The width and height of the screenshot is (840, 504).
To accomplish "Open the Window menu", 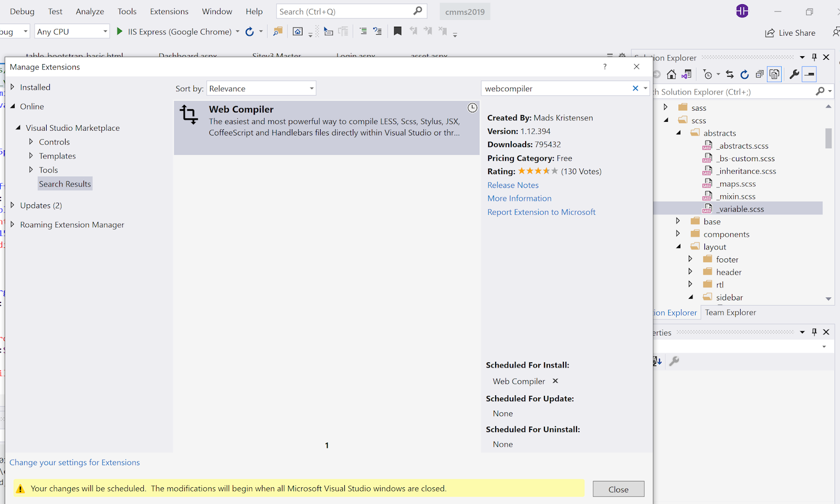I will click(217, 12).
